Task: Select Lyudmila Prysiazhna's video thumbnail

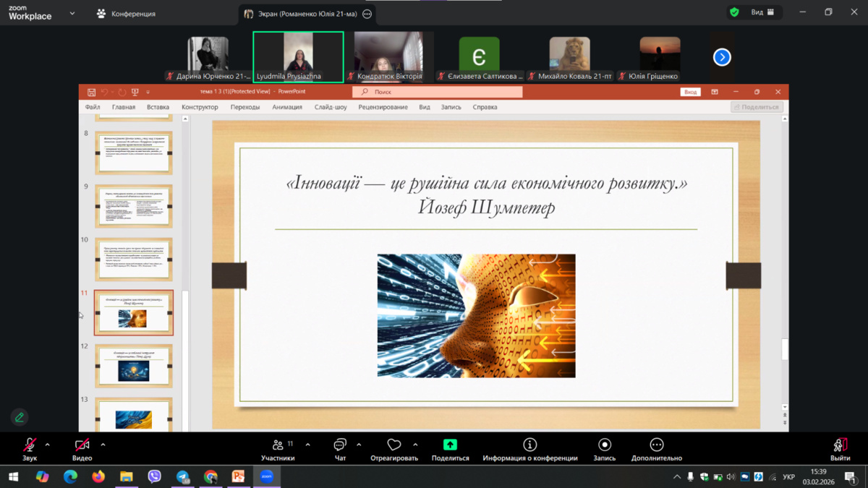Action: tap(298, 56)
